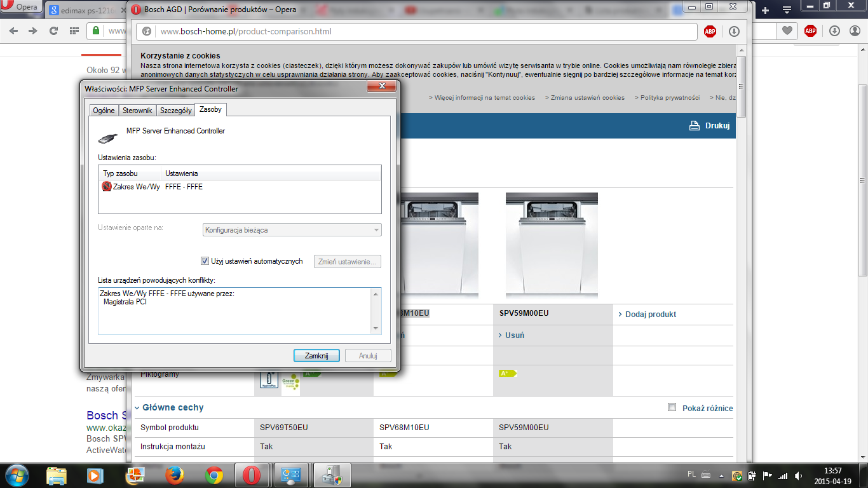
Task: Click the ABP icon in background Opera toolbar
Action: click(810, 30)
